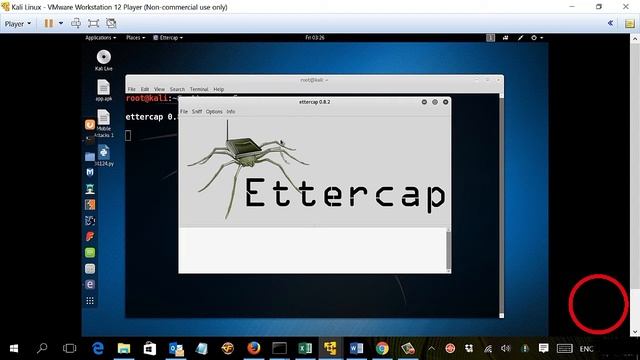Launch Armitage from the Kali dock

[x=90, y=189]
